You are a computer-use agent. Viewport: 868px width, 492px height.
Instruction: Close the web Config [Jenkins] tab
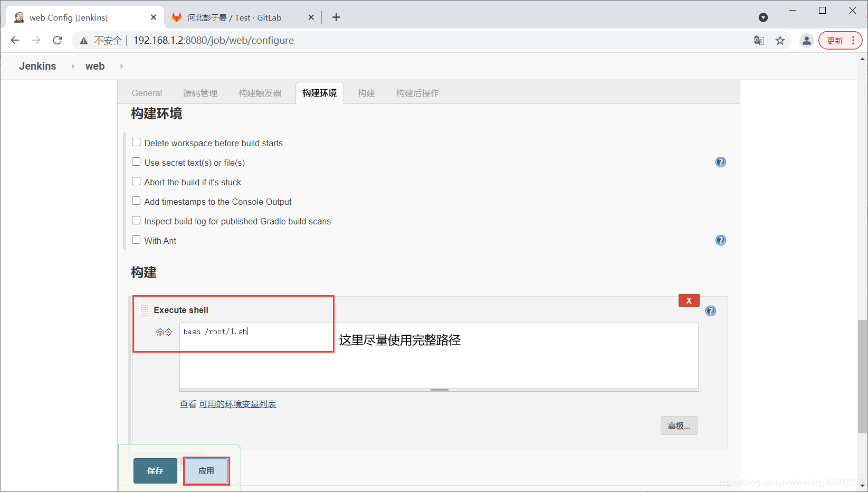coord(154,17)
